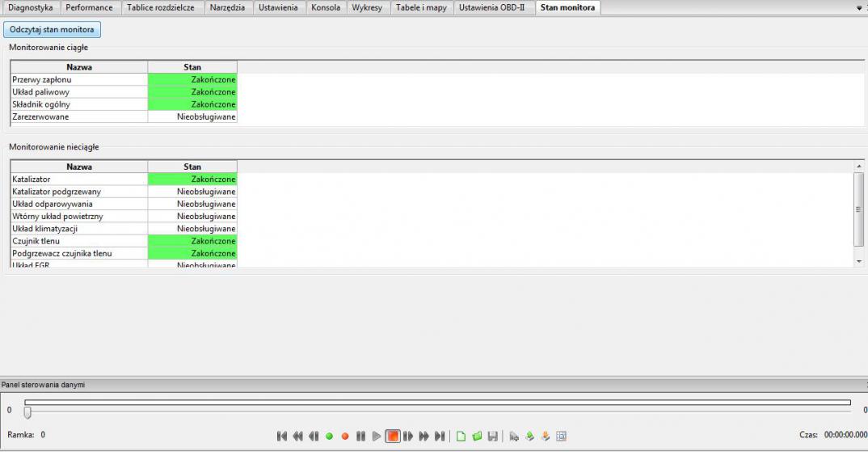Select the Podgrzewacz czujnika tlenu row
Image resolution: width=868 pixels, height=452 pixels.
124,254
